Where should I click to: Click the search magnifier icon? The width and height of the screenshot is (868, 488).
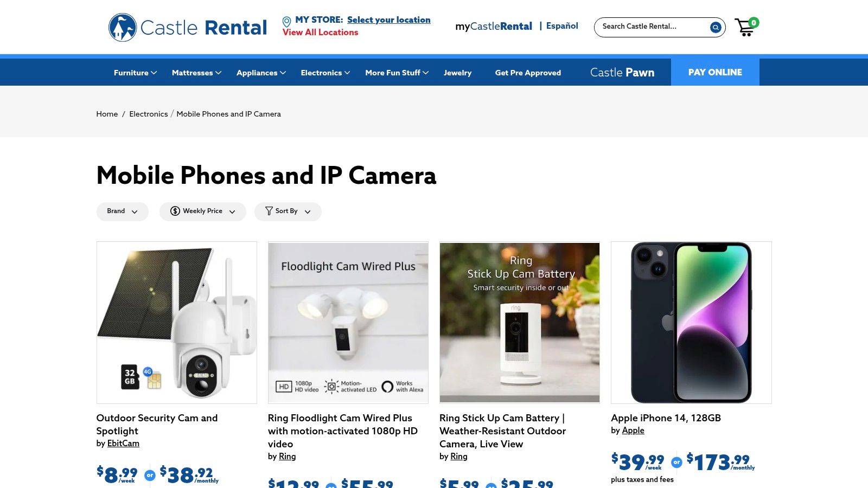point(716,27)
